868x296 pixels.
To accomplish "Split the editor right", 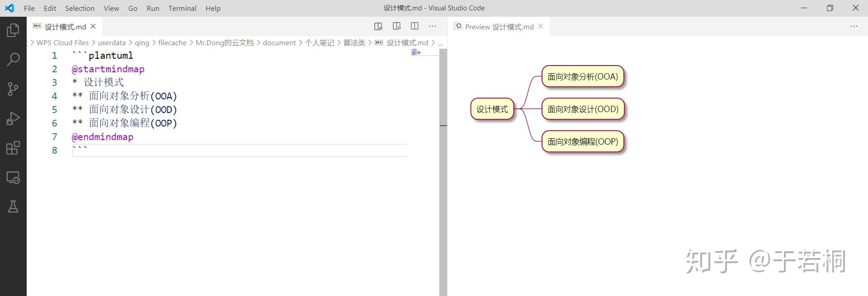I will [x=415, y=26].
